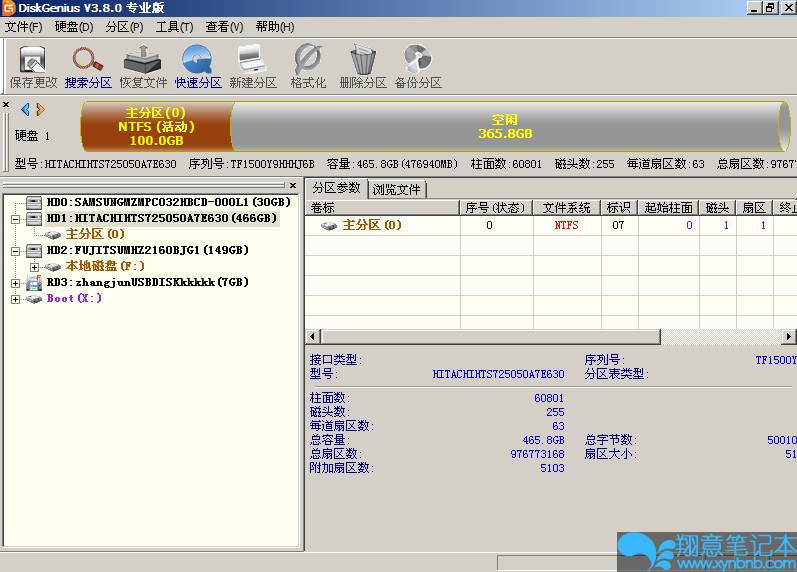797x572 pixels.
Task: Select HD2:FUJITSUMHZ2160BJG1 (149GB) tree entry
Action: pos(147,250)
